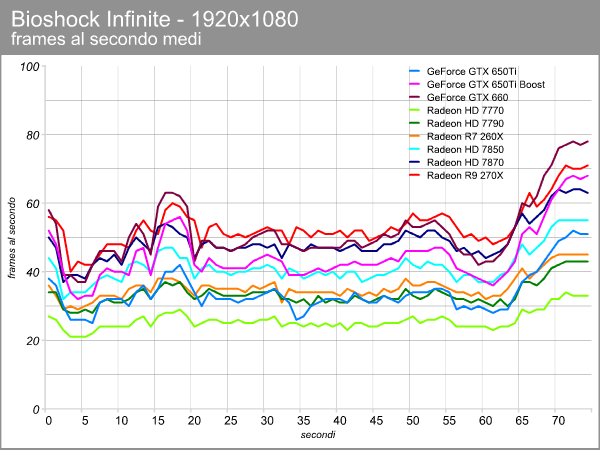
Task: Click the Radeon R9 270X legend label
Action: click(x=465, y=176)
